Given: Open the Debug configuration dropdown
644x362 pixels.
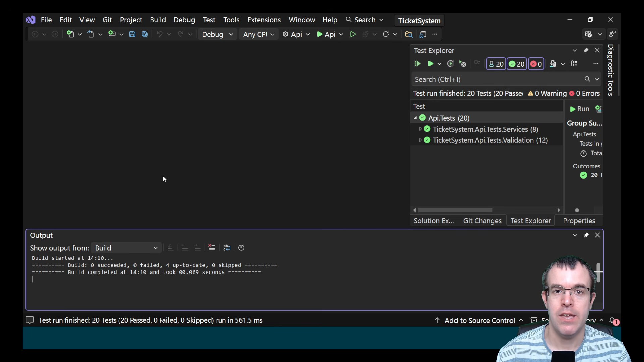Looking at the screenshot, I should (x=217, y=34).
